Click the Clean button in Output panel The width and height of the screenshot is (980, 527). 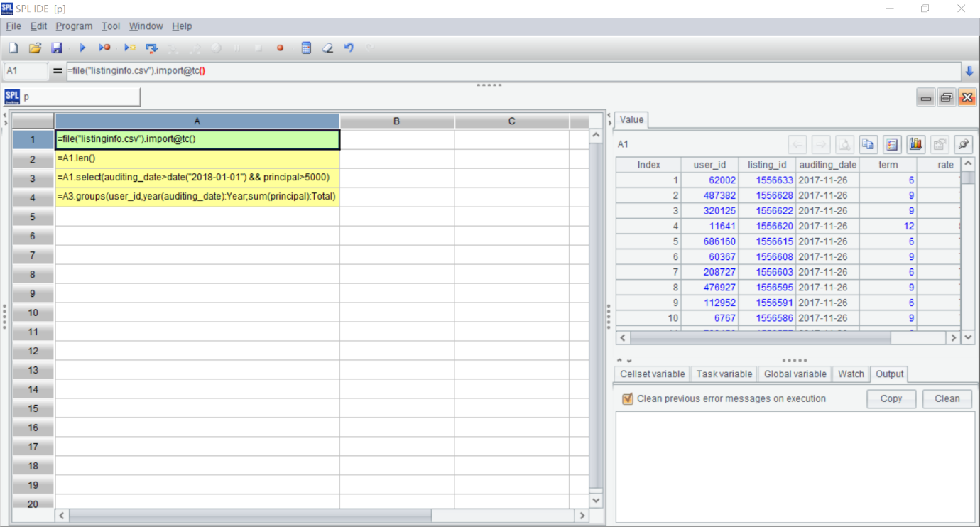tap(947, 399)
